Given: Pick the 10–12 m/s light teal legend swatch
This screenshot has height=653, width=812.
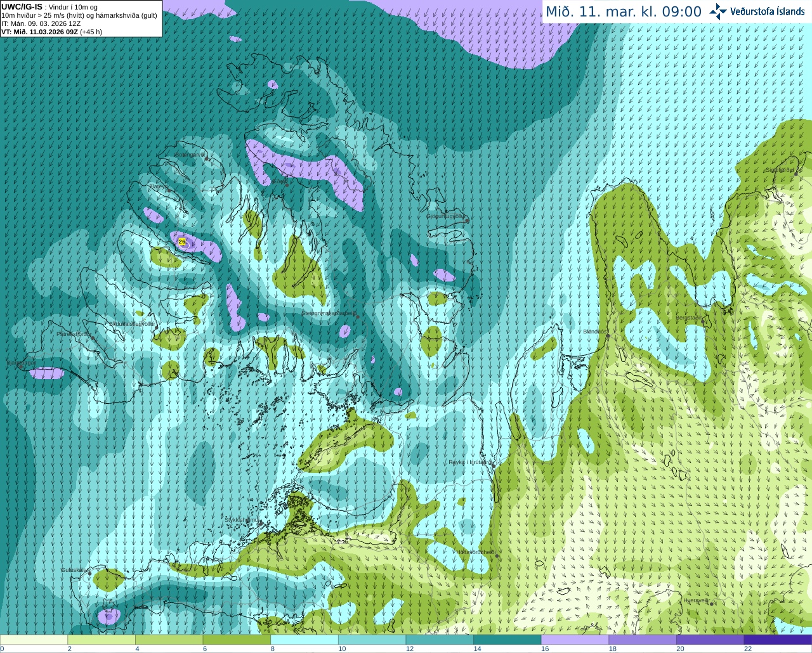Looking at the screenshot, I should pos(372,640).
